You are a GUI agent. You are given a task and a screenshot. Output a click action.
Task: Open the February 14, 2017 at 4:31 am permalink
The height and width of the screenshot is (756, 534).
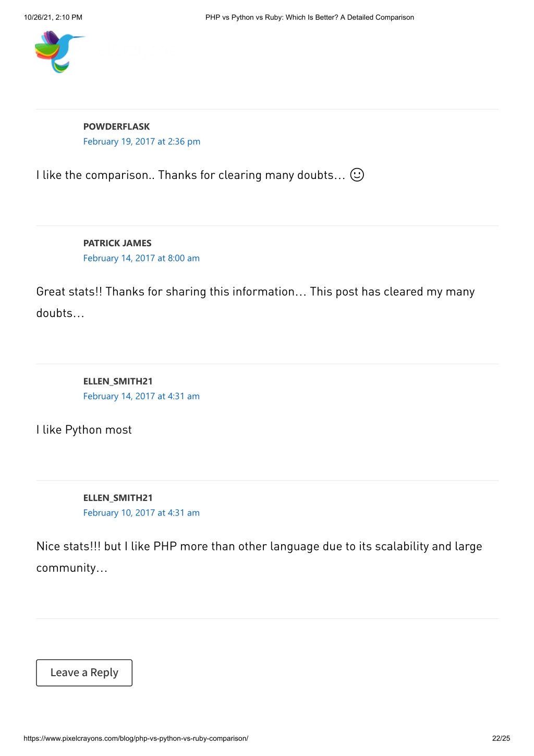141,396
